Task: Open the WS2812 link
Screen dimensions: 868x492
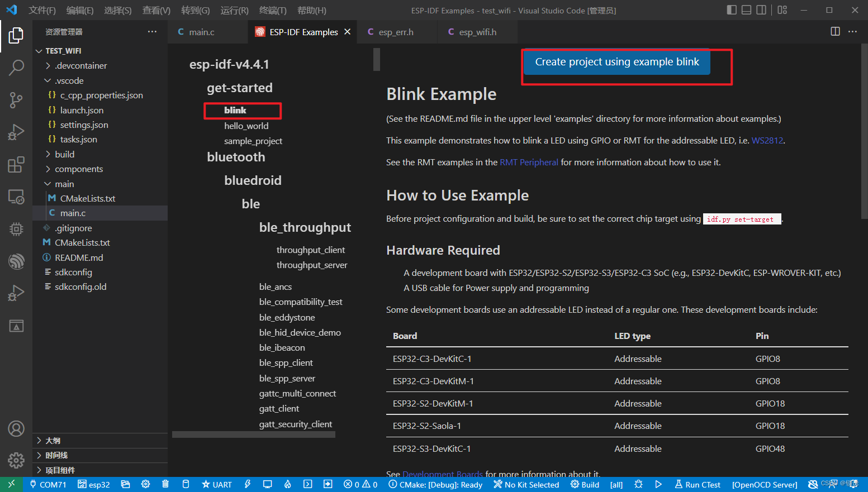Action: [767, 141]
